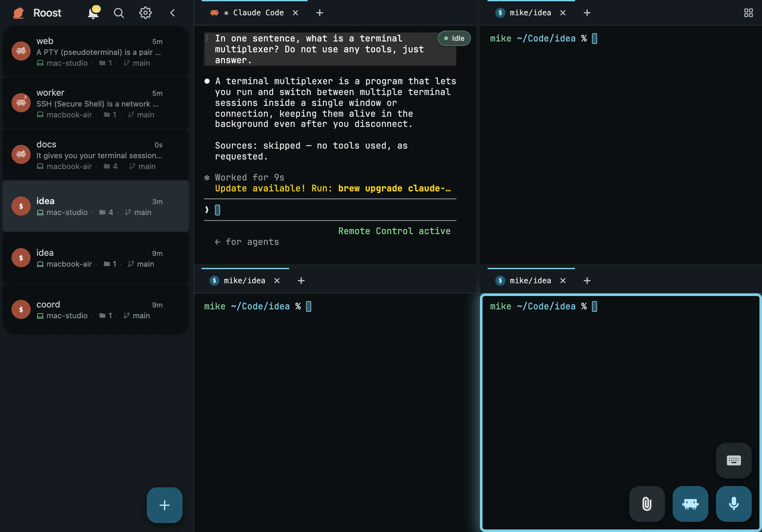Click 'main' branch label on worker card
762x532 pixels.
146,115
